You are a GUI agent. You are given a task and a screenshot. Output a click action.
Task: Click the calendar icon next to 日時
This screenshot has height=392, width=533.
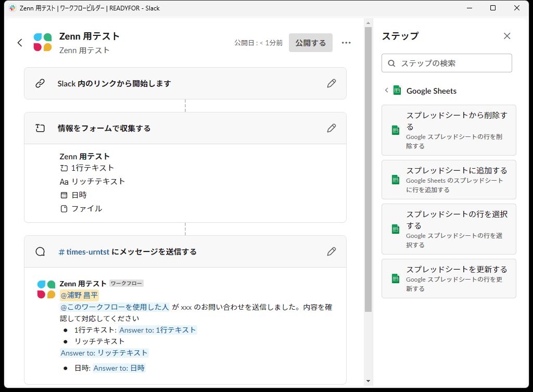[x=64, y=195]
